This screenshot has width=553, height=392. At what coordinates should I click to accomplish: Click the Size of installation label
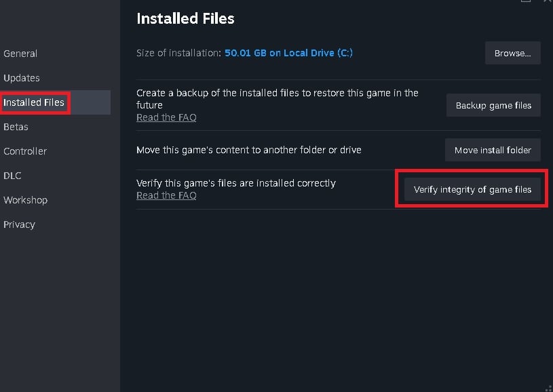click(x=178, y=53)
